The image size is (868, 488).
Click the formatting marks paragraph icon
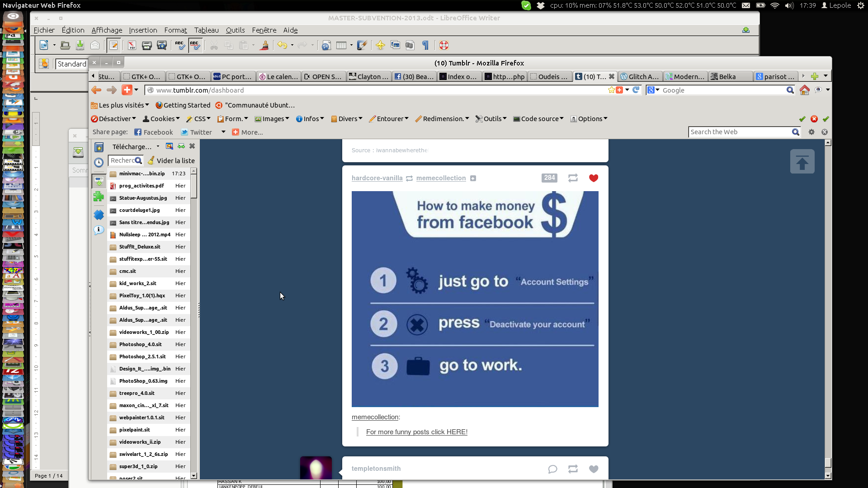[425, 45]
